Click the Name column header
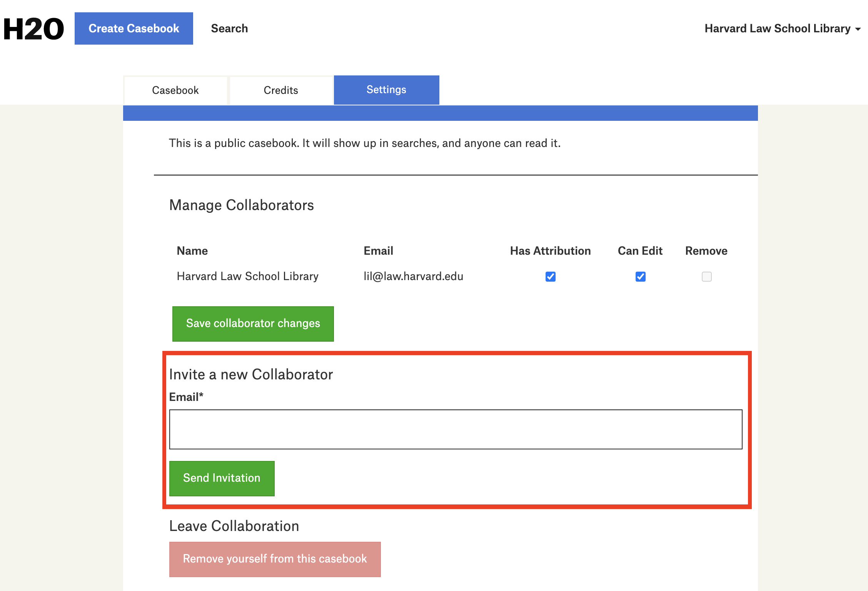Viewport: 868px width, 591px height. click(x=192, y=251)
